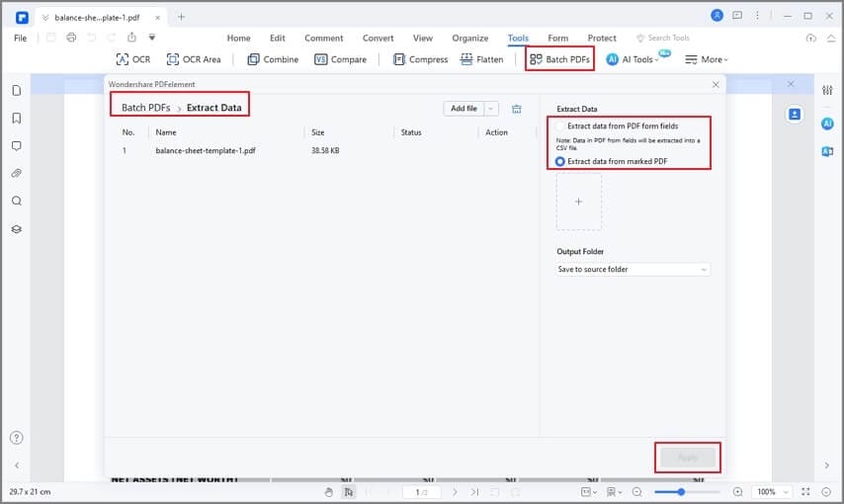Switch to the Comment tab
The width and height of the screenshot is (844, 504).
tap(323, 38)
